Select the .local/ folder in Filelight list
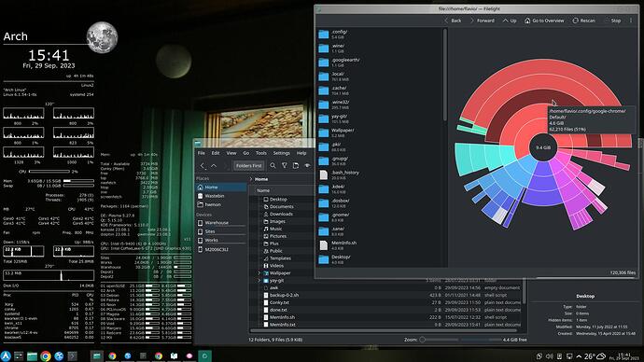The width and height of the screenshot is (644, 362). pyautogui.click(x=380, y=77)
